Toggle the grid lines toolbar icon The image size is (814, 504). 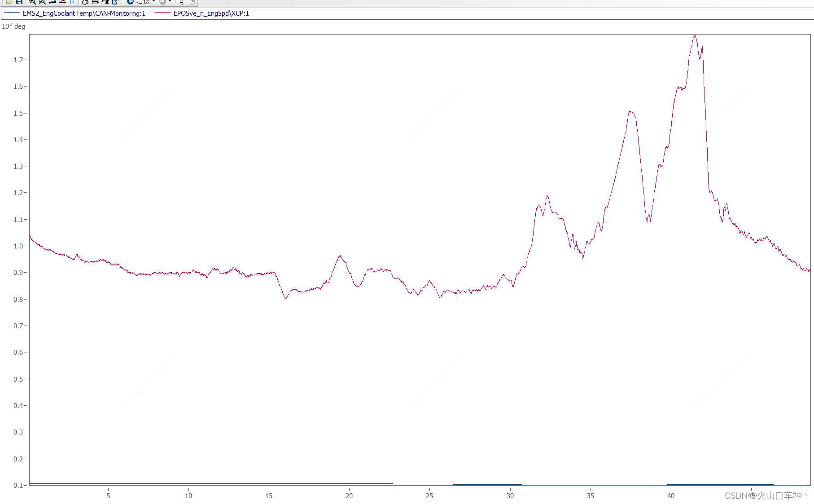click(x=72, y=2)
